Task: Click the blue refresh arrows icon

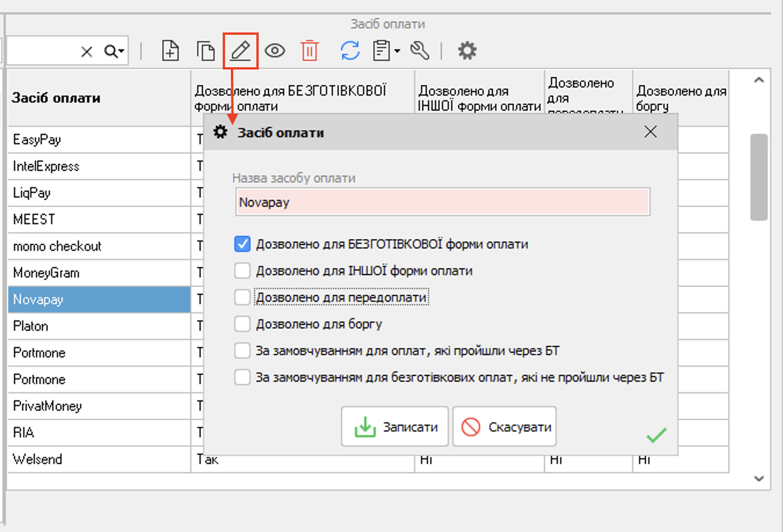Action: click(350, 51)
